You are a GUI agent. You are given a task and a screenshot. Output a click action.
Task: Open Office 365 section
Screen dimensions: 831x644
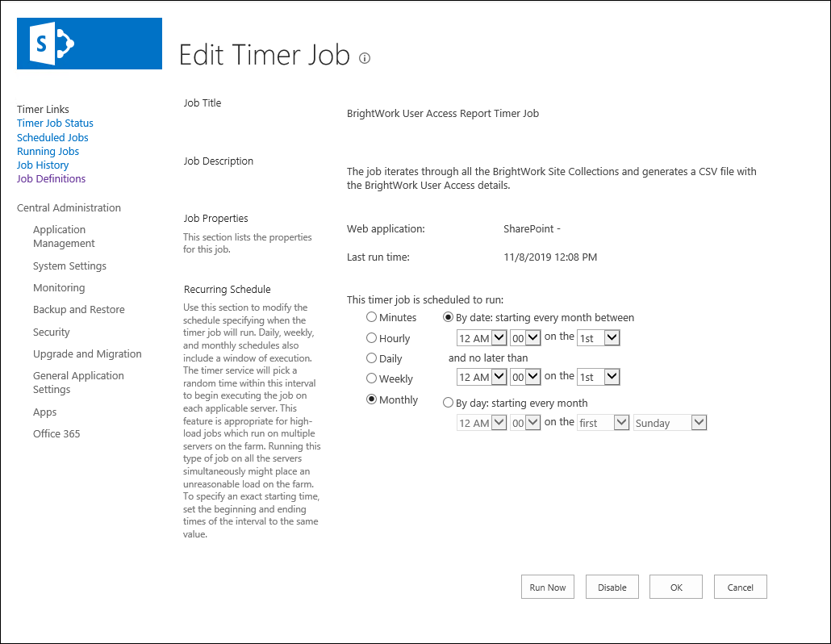point(56,433)
